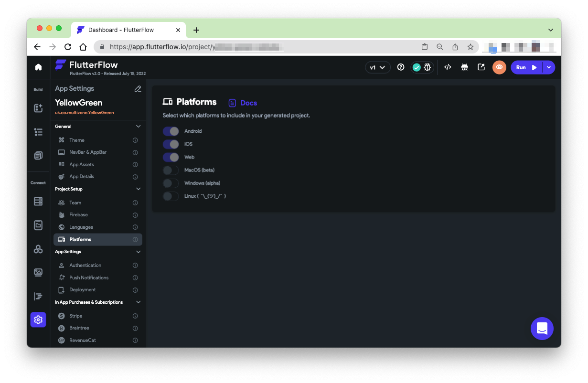Viewport: 588px width, 383px height.
Task: Open the widget tree list icon
Action: pos(38,132)
